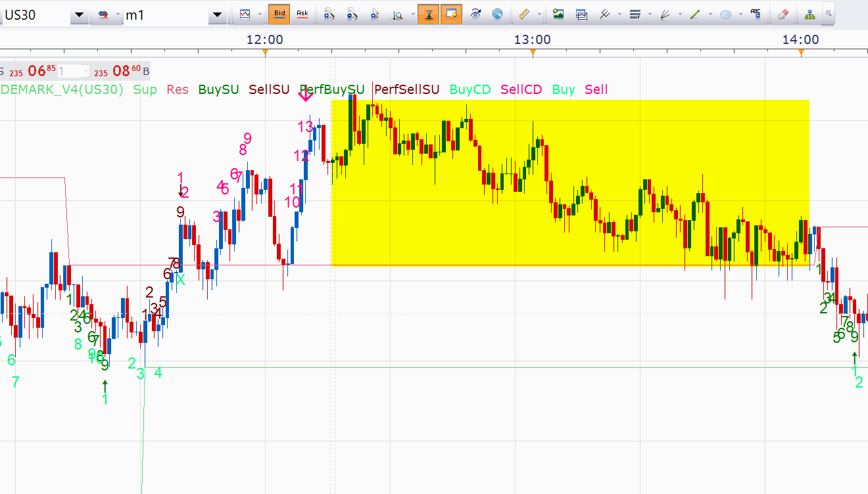The image size is (868, 494).
Task: Toggle the Ask price button
Action: tap(302, 14)
